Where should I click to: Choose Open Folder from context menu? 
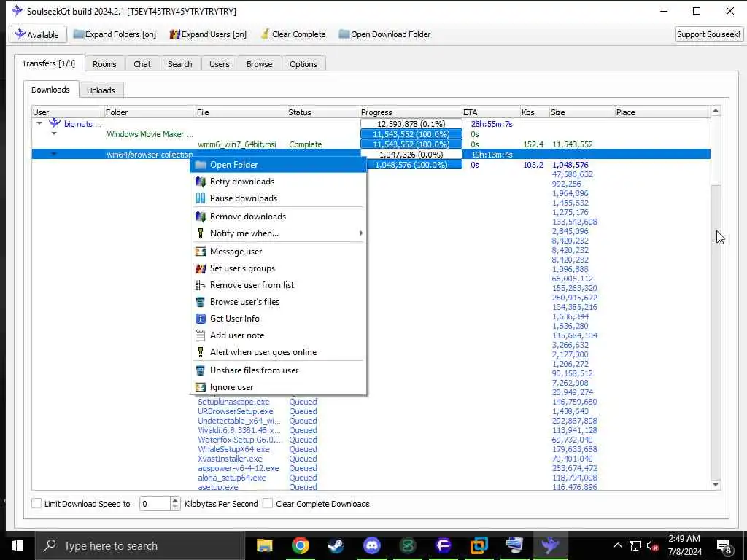(278, 165)
